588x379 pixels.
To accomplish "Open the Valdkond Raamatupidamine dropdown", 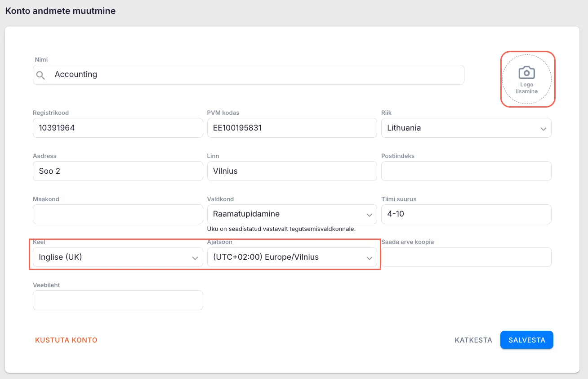I will (291, 214).
